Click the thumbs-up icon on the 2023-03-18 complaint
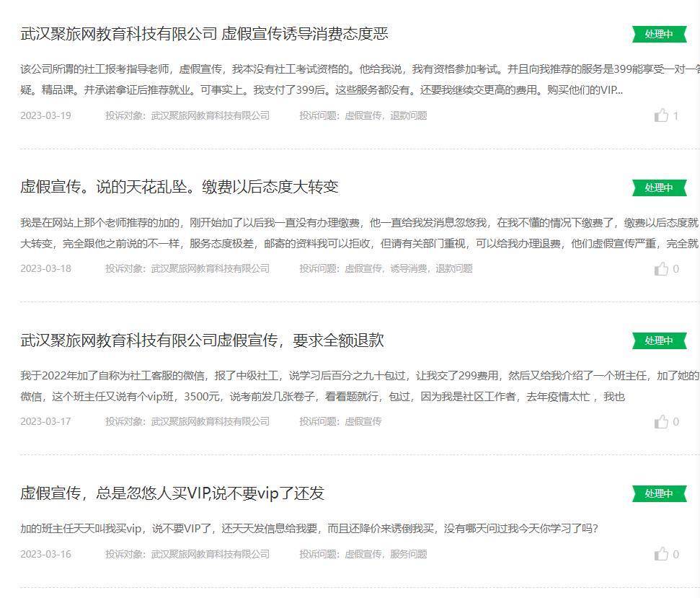The width and height of the screenshot is (700, 598). pyautogui.click(x=661, y=268)
